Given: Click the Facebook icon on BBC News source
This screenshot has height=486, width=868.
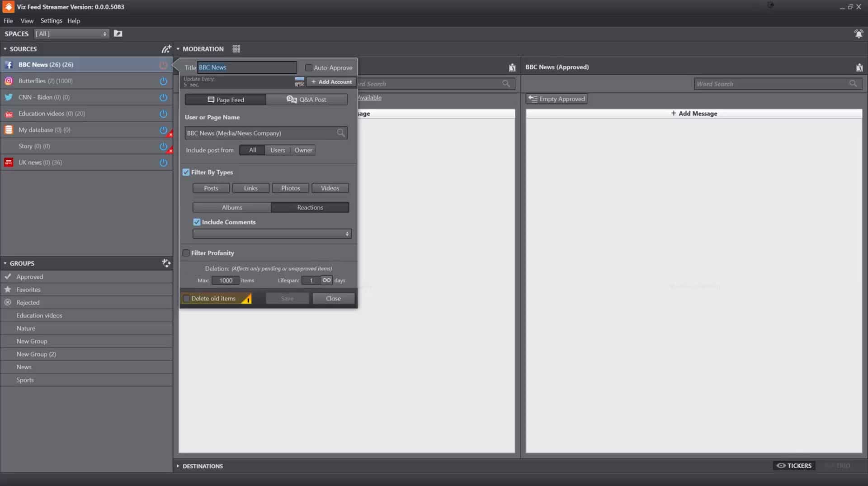Looking at the screenshot, I should click(x=9, y=64).
